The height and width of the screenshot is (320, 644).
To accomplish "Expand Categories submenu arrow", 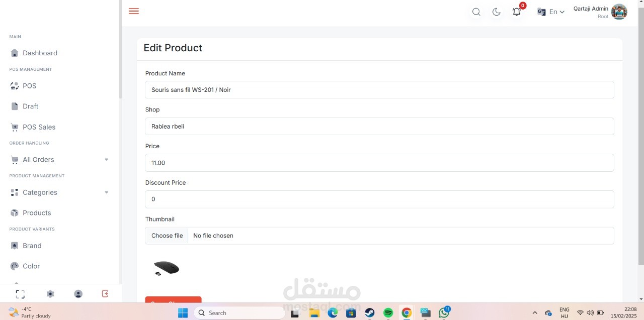I will (106, 192).
